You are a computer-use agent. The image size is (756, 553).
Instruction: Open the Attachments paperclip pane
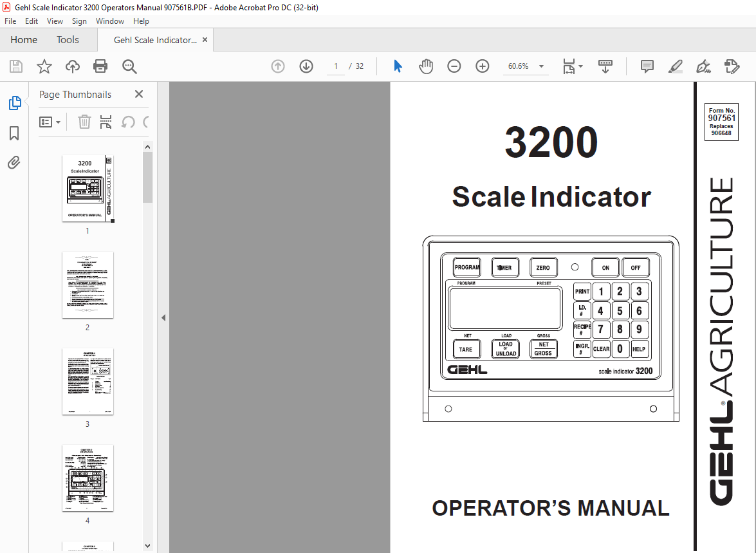14,163
